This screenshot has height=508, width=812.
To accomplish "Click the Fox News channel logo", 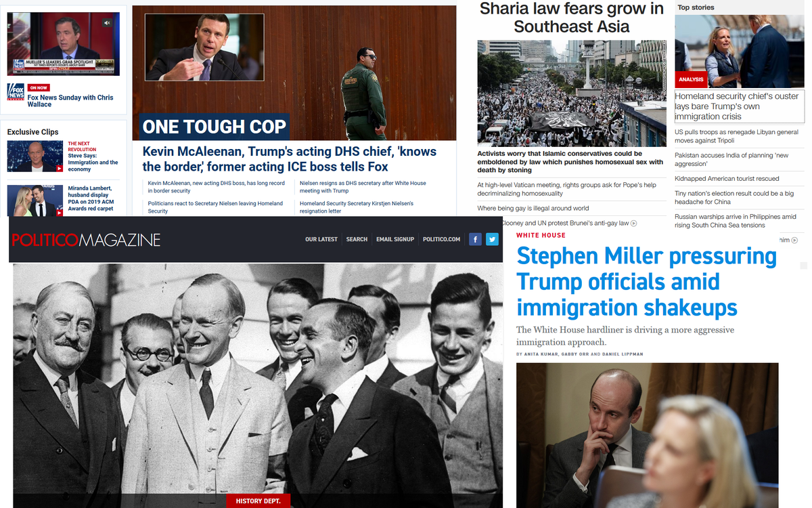I will pyautogui.click(x=16, y=92).
